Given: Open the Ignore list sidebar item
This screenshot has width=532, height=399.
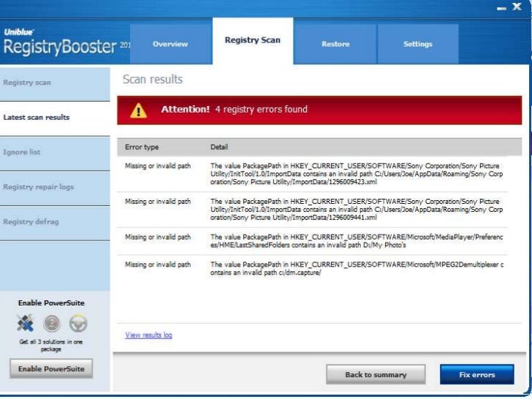Looking at the screenshot, I should tap(55, 153).
